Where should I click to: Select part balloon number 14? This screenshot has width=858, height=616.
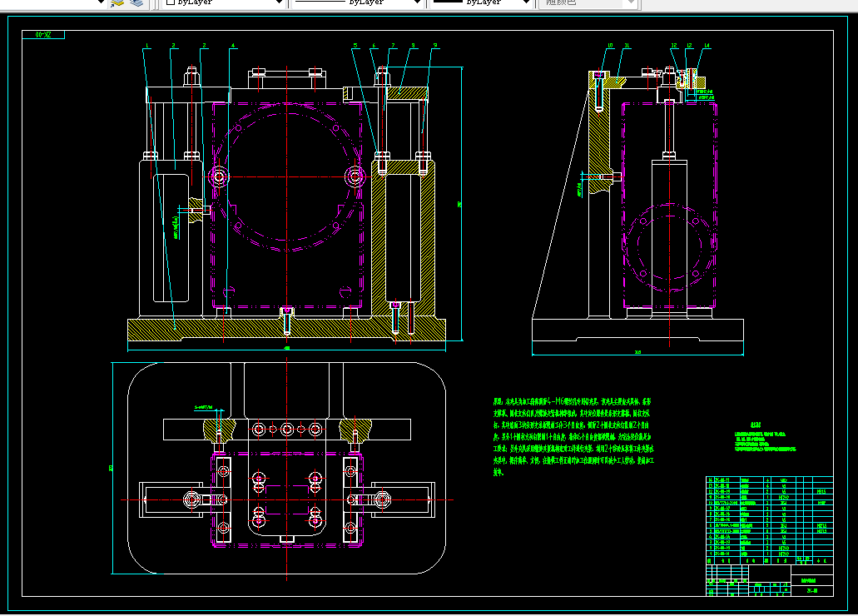coord(707,46)
